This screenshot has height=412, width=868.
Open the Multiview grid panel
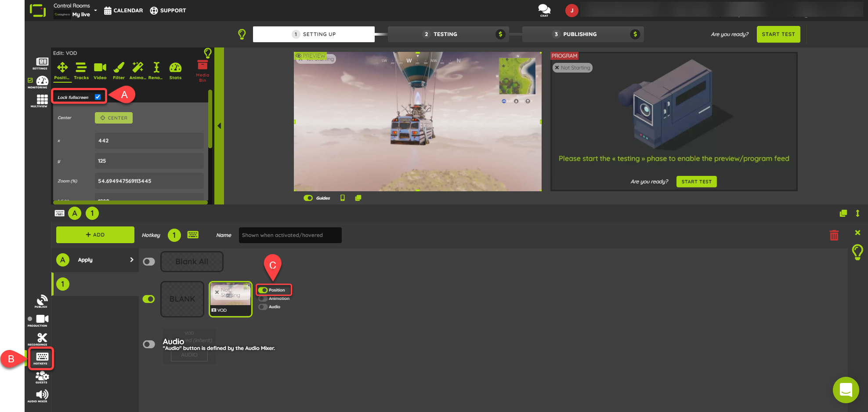pyautogui.click(x=42, y=101)
